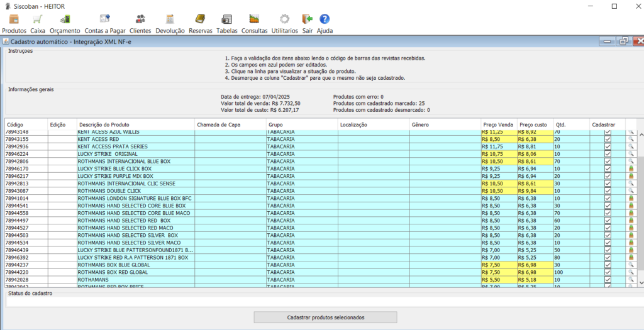Click magnifier icon for ROTHMANS INTERNACIONAL BLUE BOX
The height and width of the screenshot is (330, 644).
coord(631,162)
